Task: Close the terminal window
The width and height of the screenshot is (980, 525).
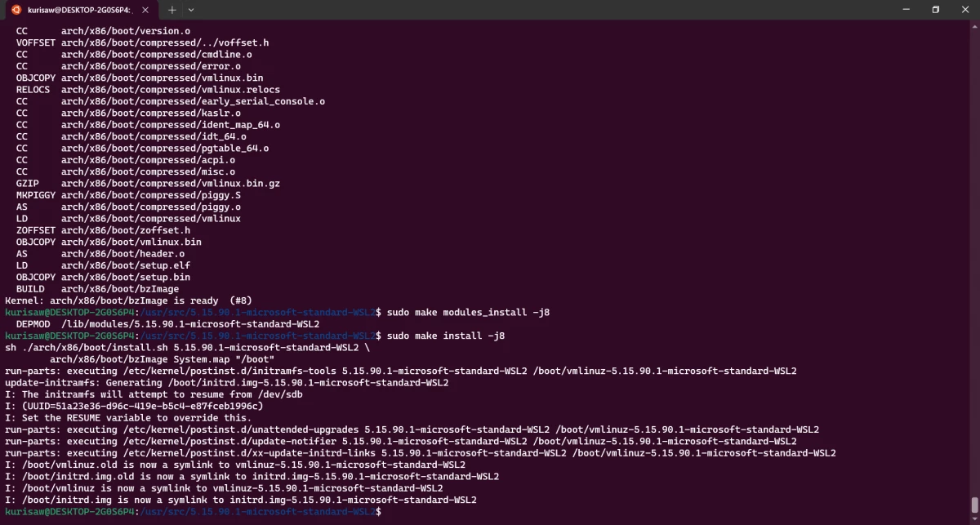Action: (x=965, y=10)
